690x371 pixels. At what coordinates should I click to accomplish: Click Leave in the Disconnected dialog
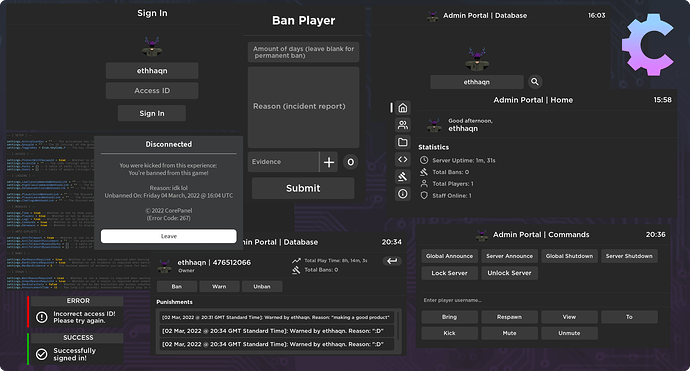(x=169, y=236)
